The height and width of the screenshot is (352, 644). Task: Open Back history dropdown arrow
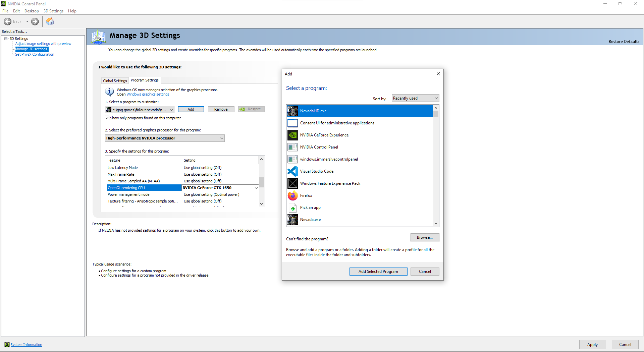pos(27,21)
